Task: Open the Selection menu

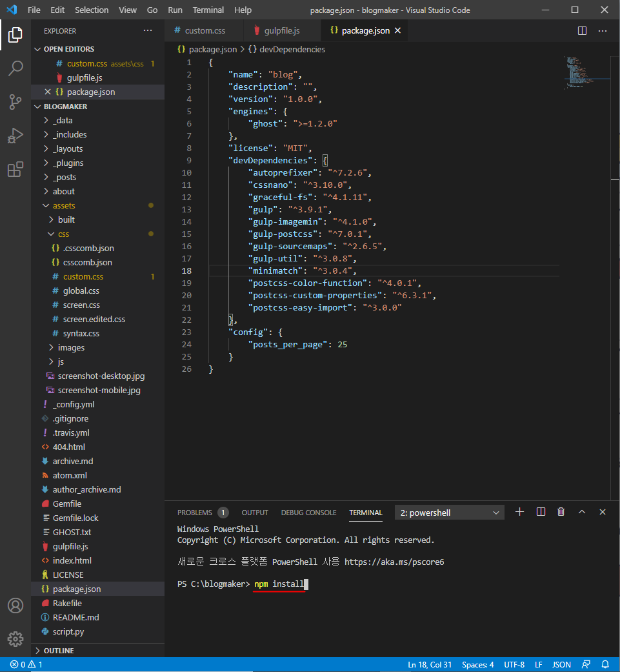Action: [x=92, y=10]
